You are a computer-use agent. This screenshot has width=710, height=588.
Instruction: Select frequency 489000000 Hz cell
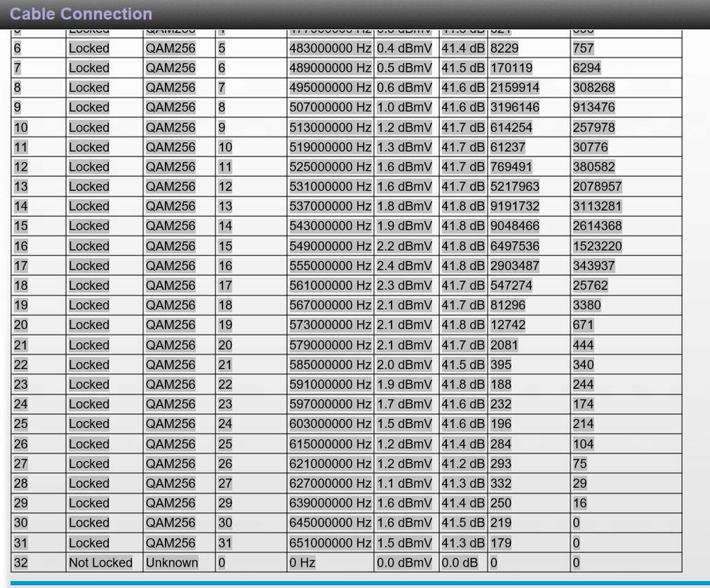click(x=330, y=68)
